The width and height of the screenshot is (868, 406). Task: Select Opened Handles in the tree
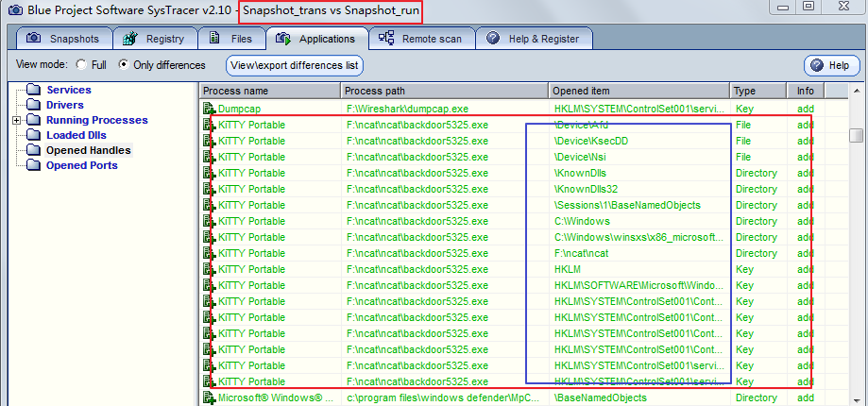point(89,150)
